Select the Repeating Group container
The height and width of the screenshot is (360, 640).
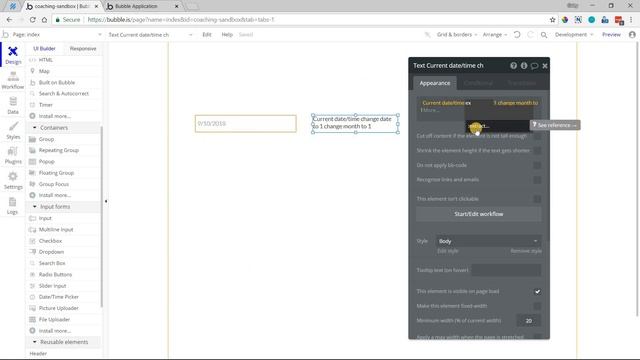point(58,150)
